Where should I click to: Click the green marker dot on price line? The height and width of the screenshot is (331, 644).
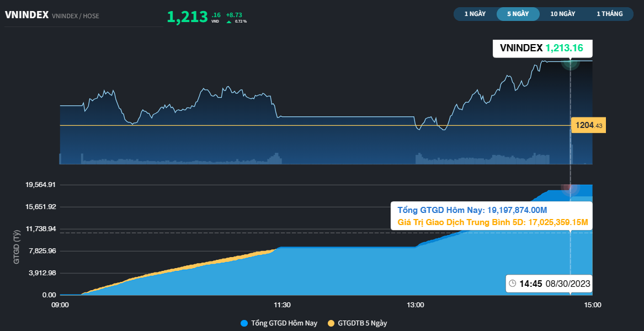coord(570,62)
